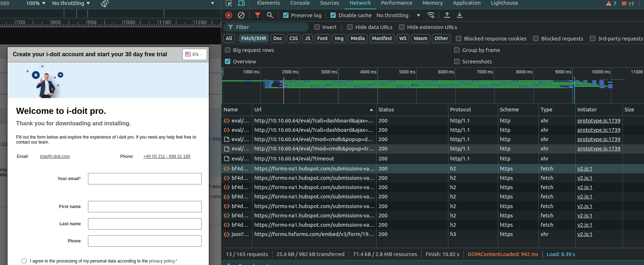Clear the network log
Screen dimensions: 644x265
pos(241,15)
